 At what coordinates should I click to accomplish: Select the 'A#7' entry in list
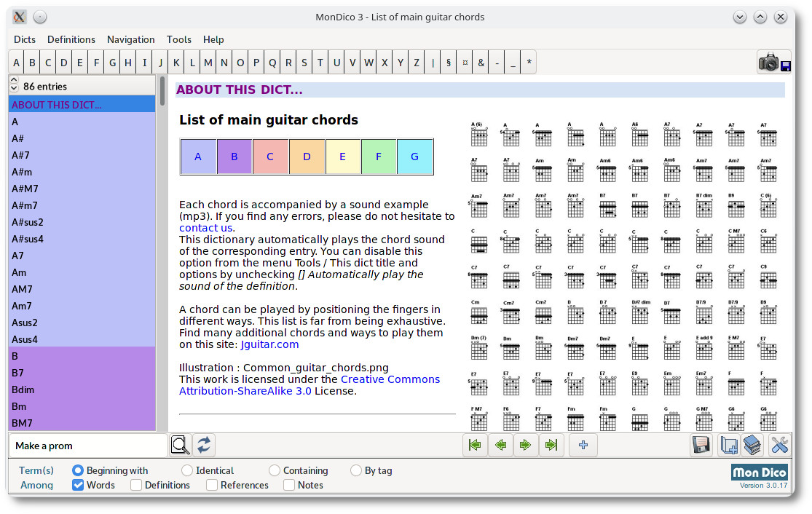pyautogui.click(x=82, y=155)
